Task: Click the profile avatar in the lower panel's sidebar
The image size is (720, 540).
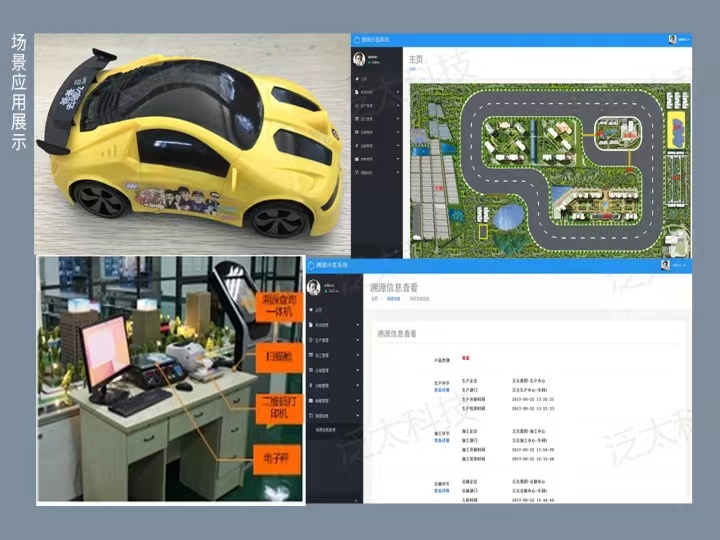Action: (x=313, y=287)
